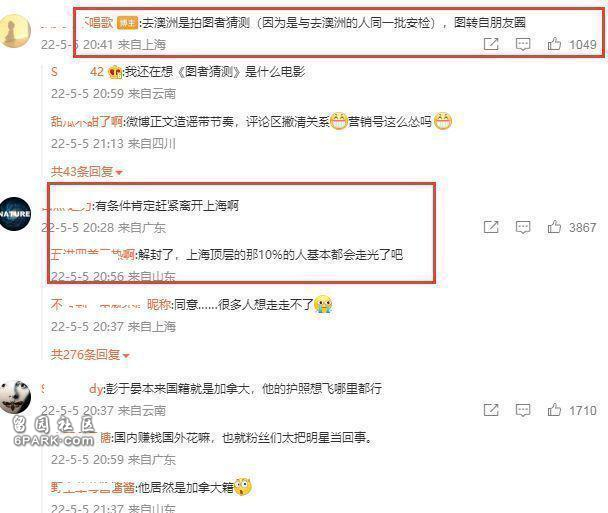Open the username ending in dy
Image resolution: width=608 pixels, height=513 pixels.
click(x=73, y=389)
